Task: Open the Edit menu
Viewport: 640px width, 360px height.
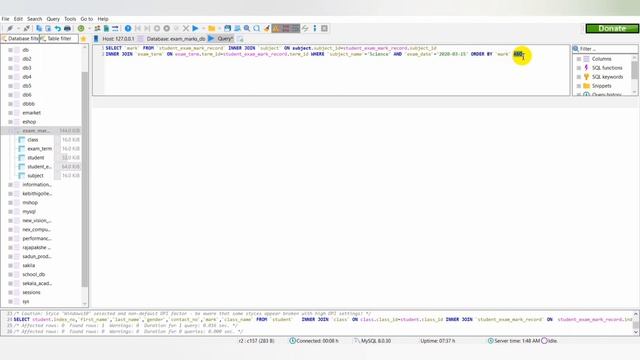Action: [18, 19]
